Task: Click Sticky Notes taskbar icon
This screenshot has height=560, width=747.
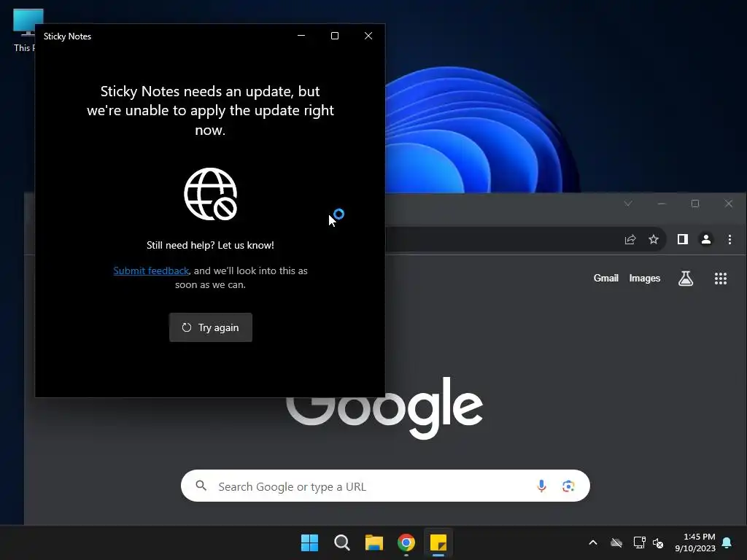Action: [438, 542]
